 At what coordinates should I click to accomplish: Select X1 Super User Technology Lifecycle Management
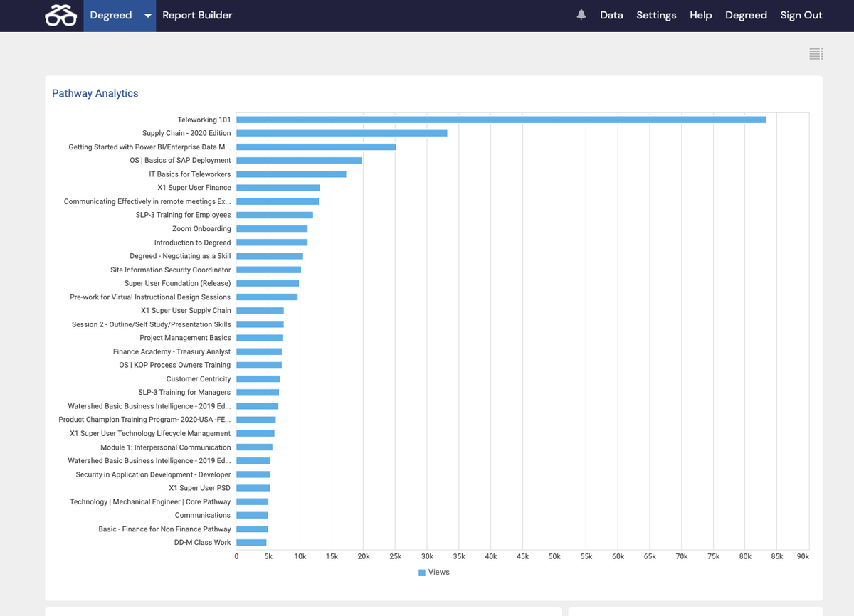point(150,433)
